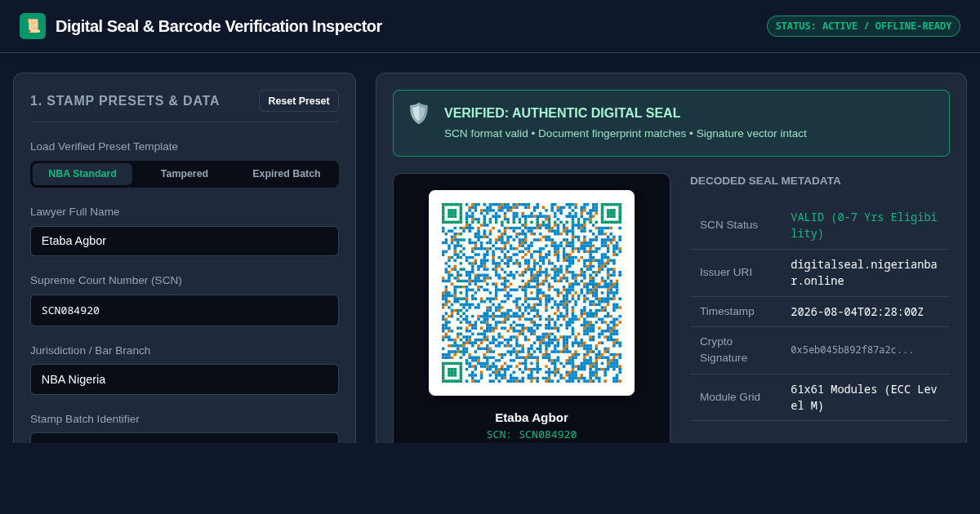Viewport: 980px width, 514px height.
Task: Switch to the Tampered preset
Action: click(185, 174)
